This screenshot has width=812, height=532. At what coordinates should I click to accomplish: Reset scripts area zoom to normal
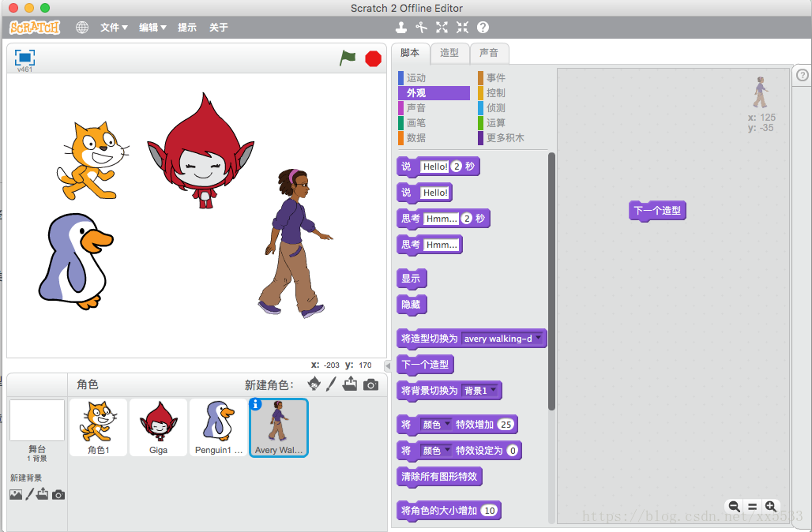tap(753, 506)
